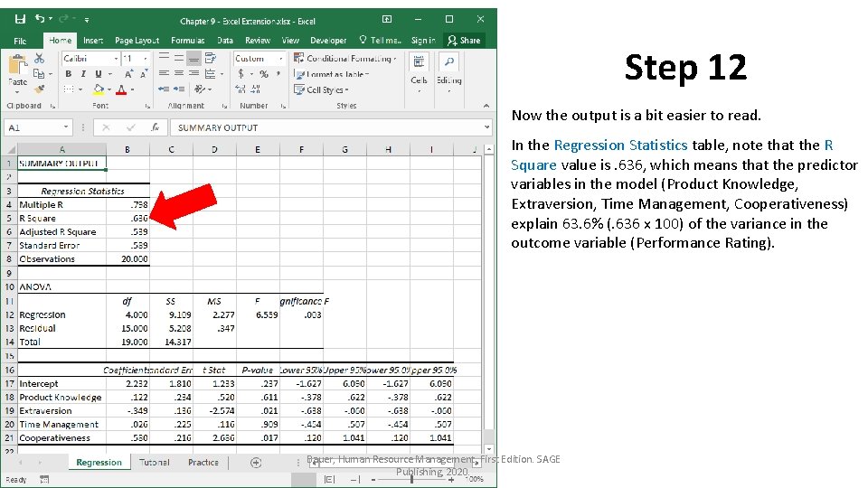Open the Developer tab
This screenshot has height=488, width=868.
(x=328, y=41)
